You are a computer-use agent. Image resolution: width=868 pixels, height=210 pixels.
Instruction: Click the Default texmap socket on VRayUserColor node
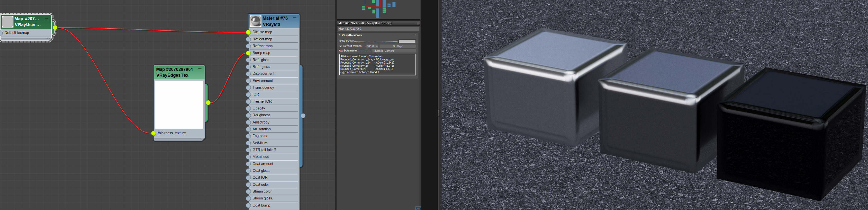coord(1,33)
